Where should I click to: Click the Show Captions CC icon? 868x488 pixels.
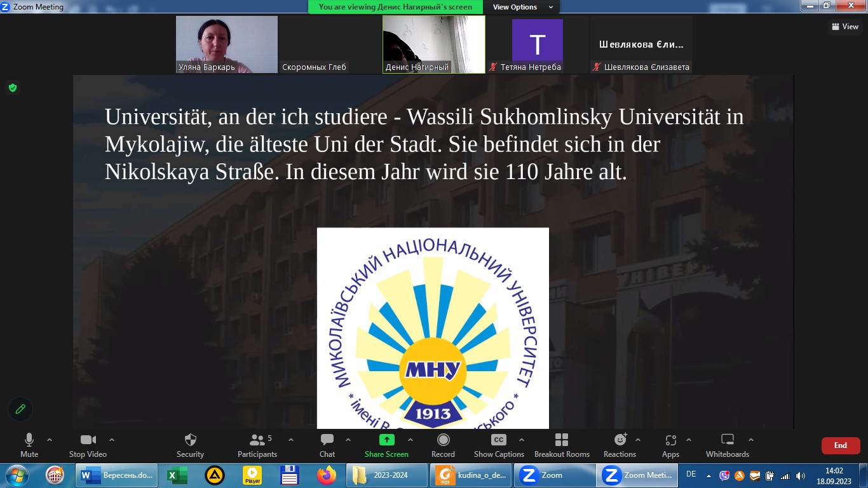pos(499,440)
